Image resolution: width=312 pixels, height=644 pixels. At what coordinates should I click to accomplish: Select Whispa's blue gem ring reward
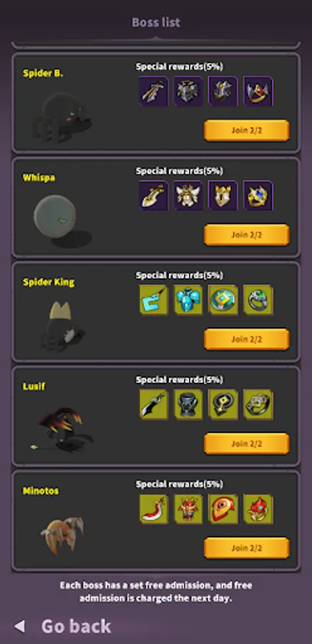pyautogui.click(x=258, y=195)
